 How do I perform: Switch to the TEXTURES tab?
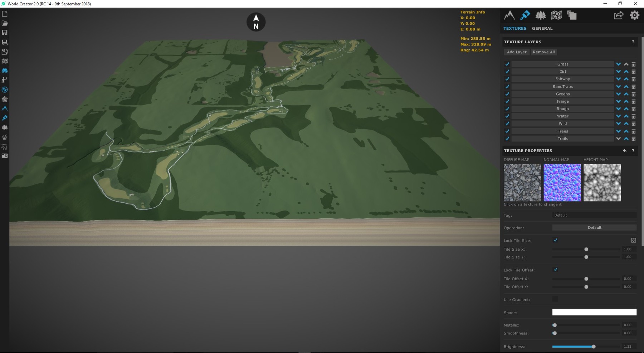(x=515, y=28)
